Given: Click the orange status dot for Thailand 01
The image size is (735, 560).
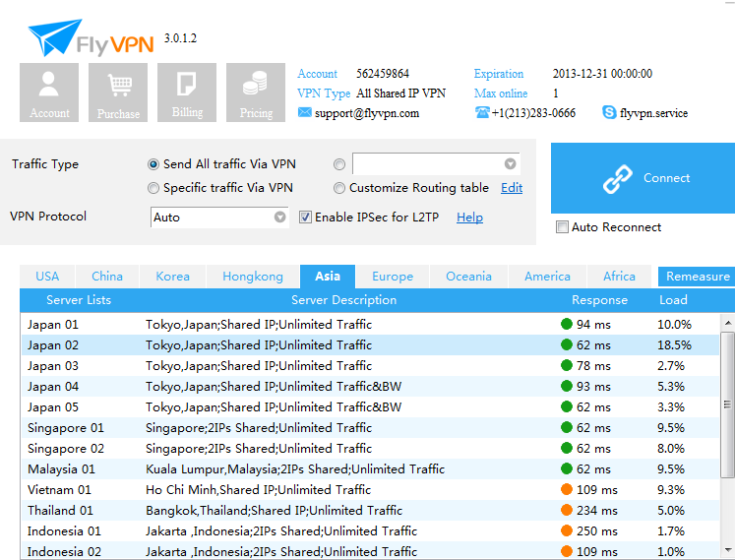Looking at the screenshot, I should [x=567, y=510].
